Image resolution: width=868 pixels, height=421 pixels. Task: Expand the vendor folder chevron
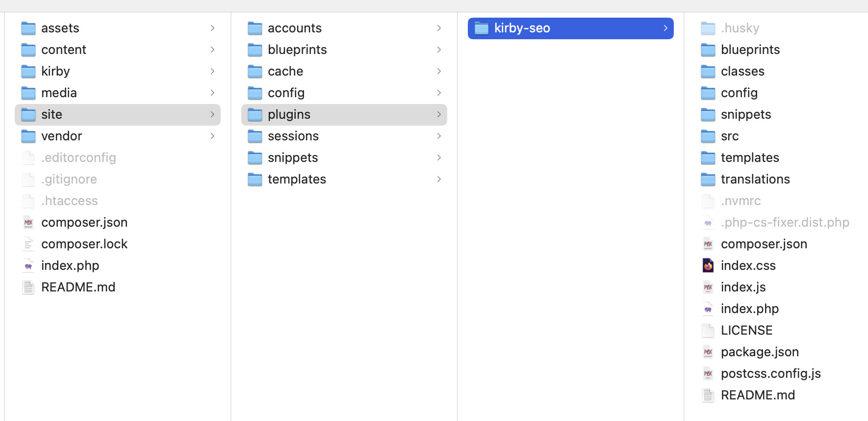(212, 136)
